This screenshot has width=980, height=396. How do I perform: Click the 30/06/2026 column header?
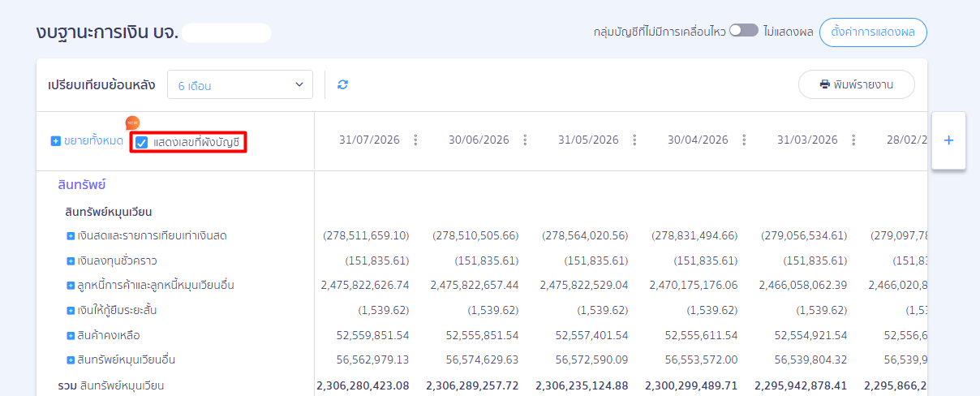coord(479,140)
